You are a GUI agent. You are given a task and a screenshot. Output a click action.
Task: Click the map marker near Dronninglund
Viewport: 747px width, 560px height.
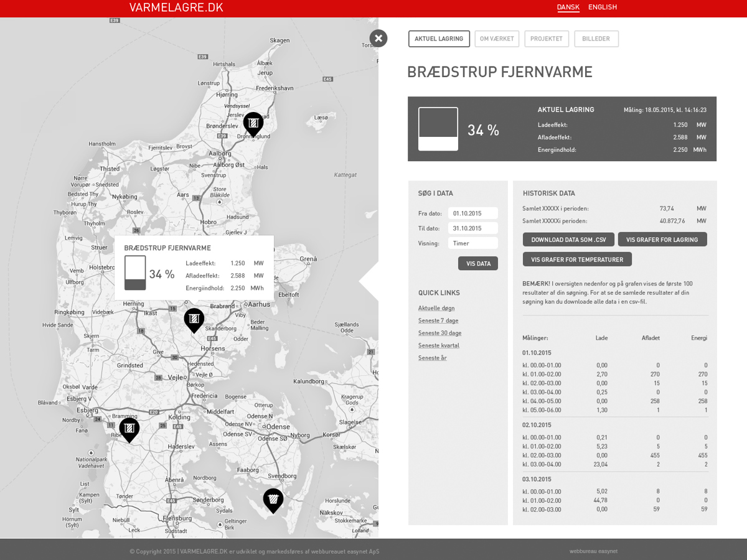point(253,124)
